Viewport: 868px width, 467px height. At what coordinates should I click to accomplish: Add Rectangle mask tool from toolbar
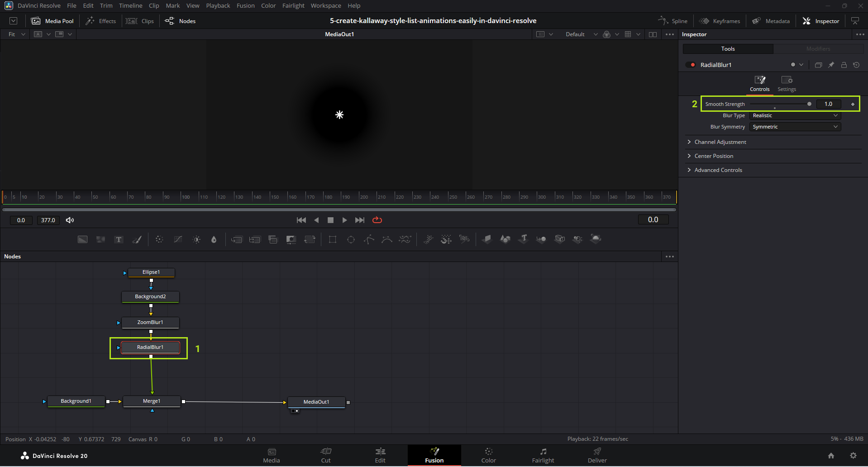pyautogui.click(x=333, y=239)
